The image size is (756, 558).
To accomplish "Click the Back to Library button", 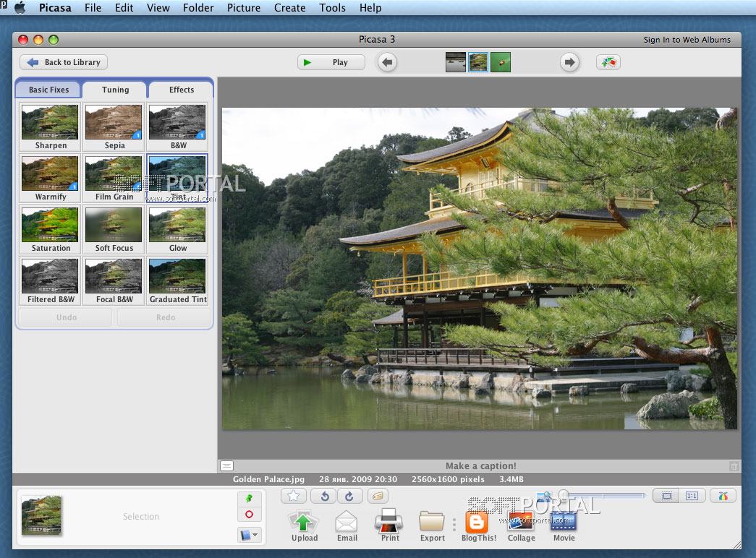I will 64,62.
